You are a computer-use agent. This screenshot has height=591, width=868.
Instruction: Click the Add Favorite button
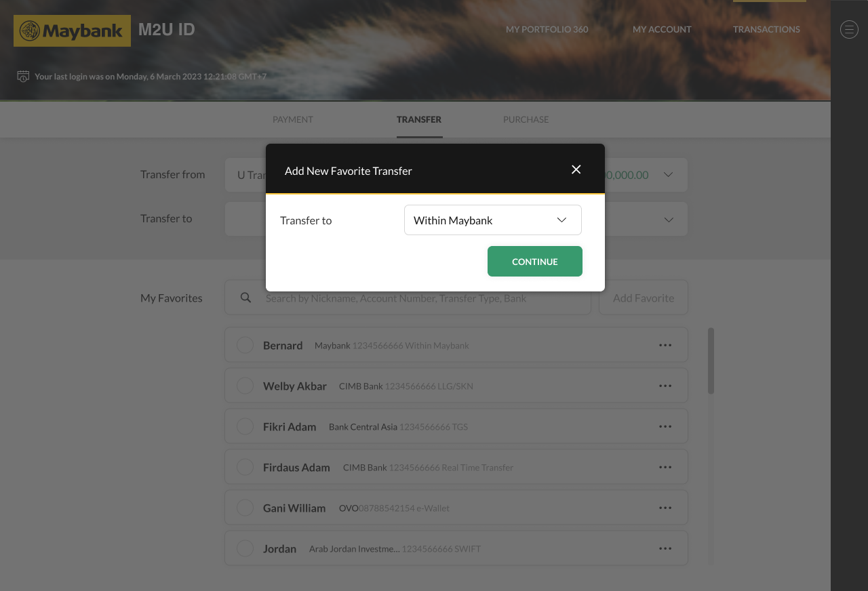coord(643,298)
